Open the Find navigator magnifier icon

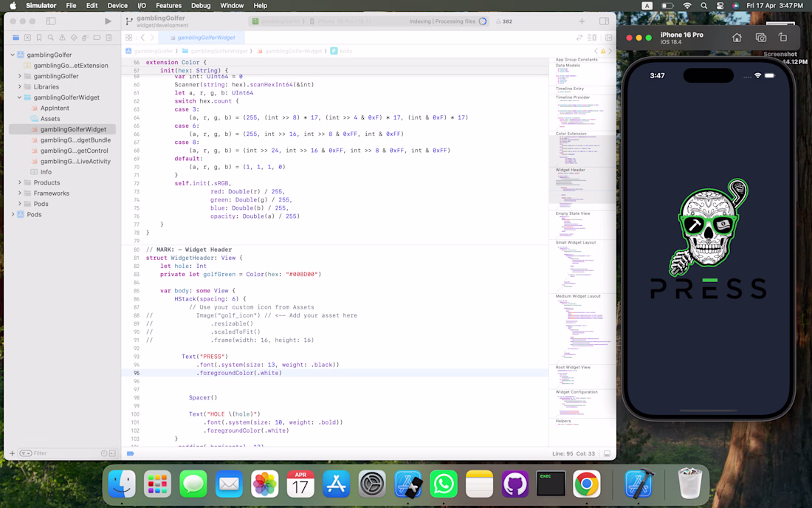pos(51,38)
